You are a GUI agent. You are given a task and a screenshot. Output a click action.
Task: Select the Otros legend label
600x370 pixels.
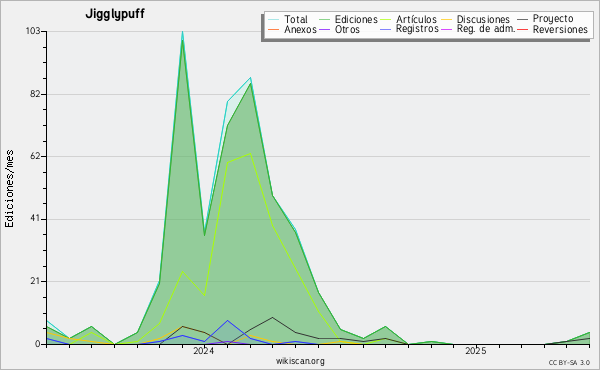(x=347, y=29)
